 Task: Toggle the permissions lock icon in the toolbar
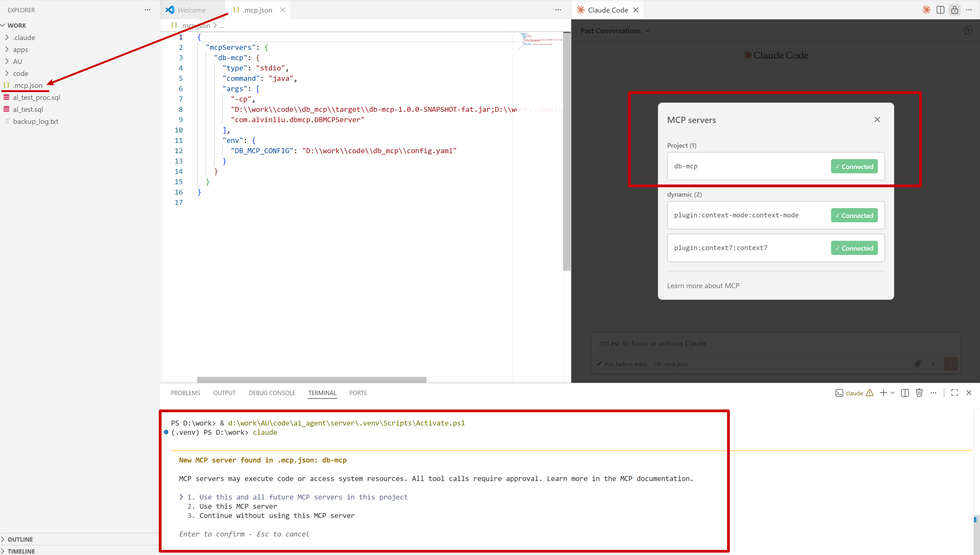(955, 10)
